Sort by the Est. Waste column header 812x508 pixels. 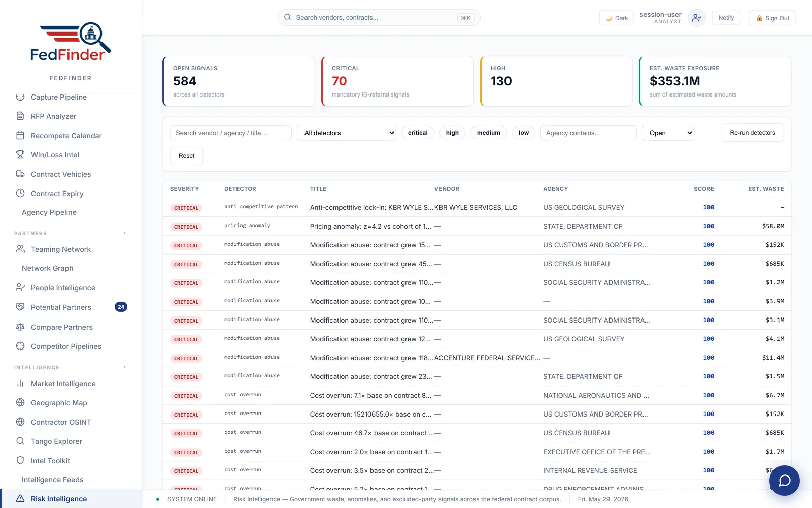[x=766, y=189]
